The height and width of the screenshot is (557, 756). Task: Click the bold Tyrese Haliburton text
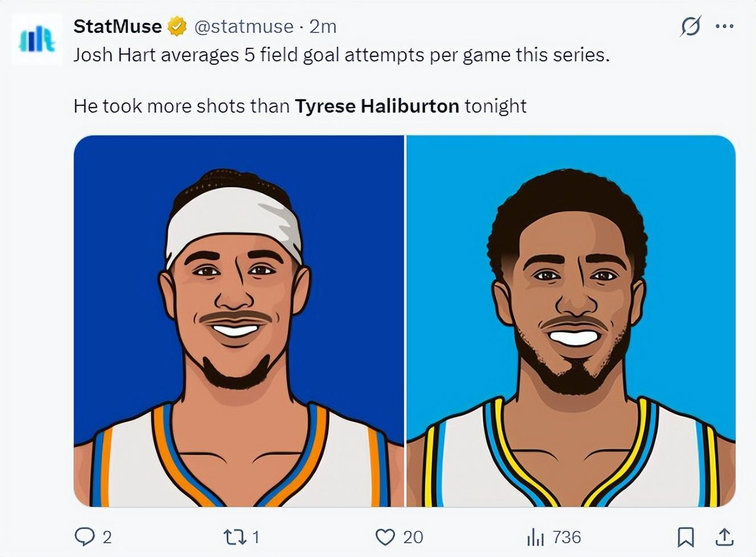tap(377, 106)
